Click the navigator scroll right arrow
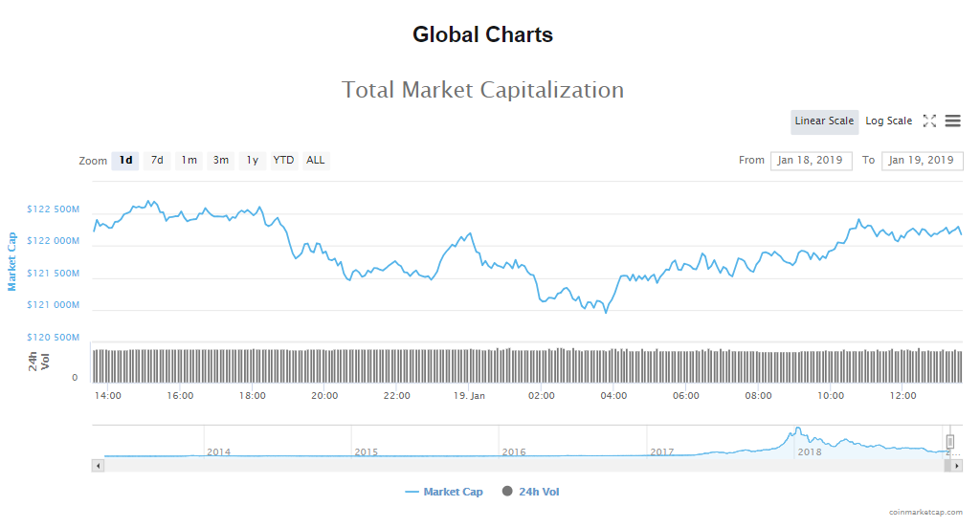 click(957, 466)
